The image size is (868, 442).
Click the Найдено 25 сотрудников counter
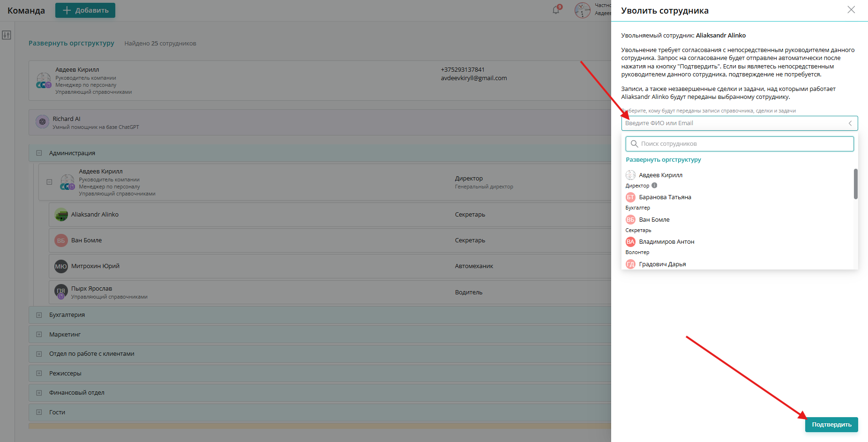160,44
